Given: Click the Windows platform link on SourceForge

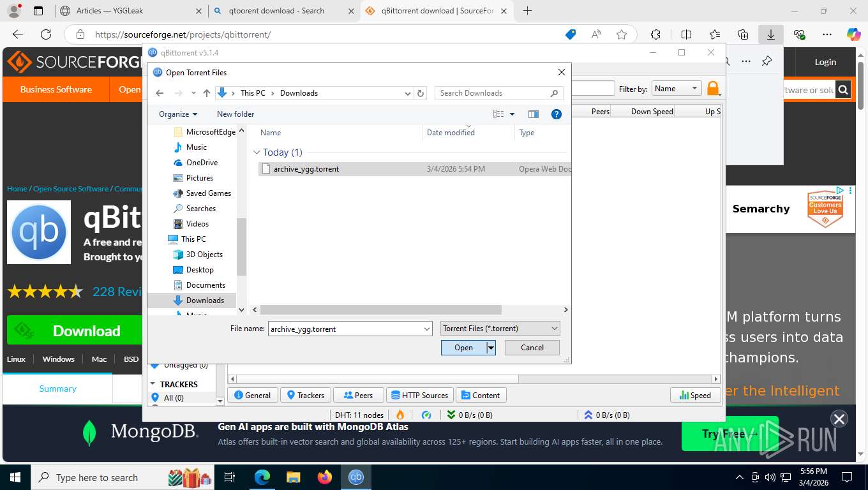Looking at the screenshot, I should click(59, 359).
